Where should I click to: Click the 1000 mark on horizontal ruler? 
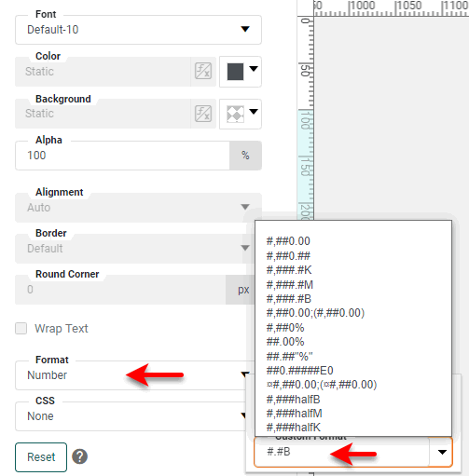(362, 6)
